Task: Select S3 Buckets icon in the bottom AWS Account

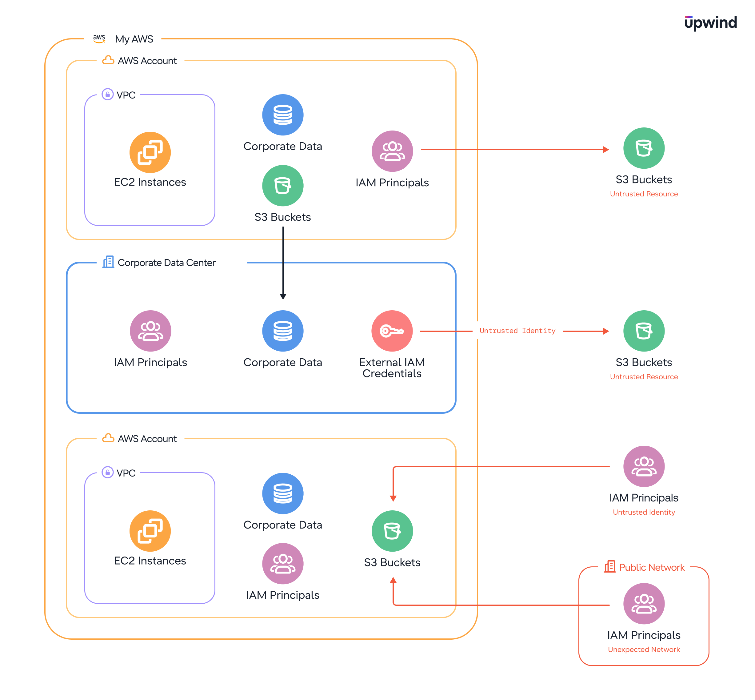Action: pyautogui.click(x=392, y=531)
